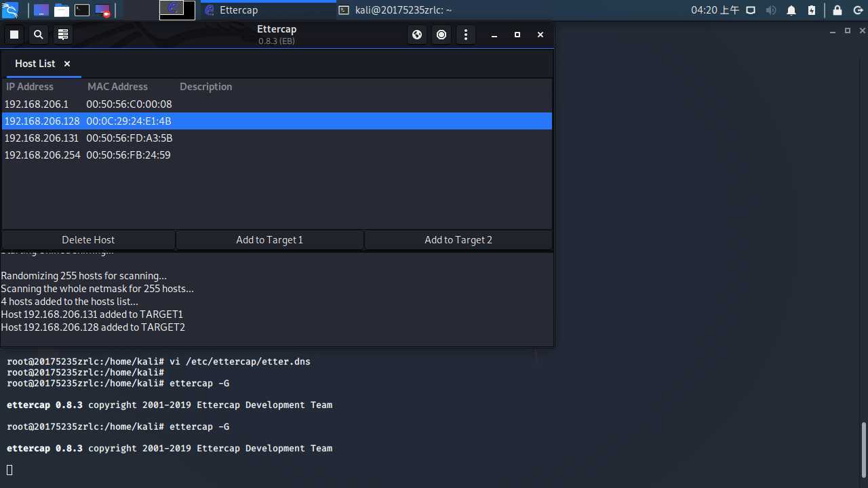Stop sniffing with the Ettercap stop button
868x488 pixels.
[x=14, y=35]
